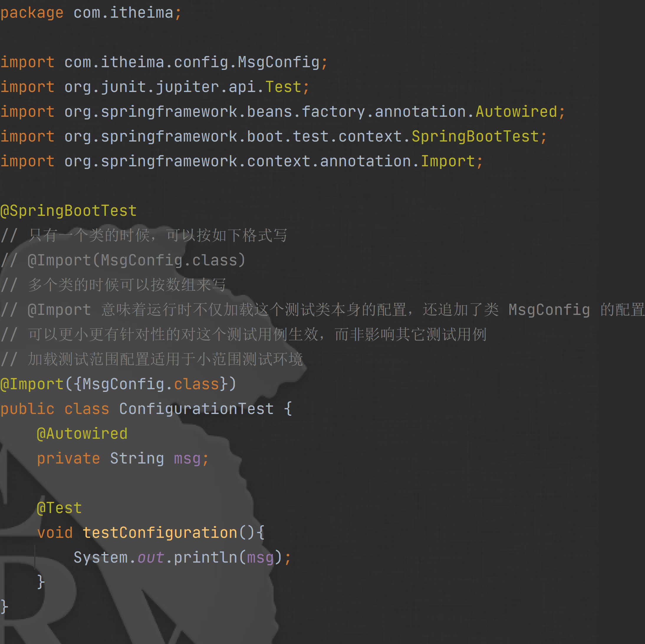The width and height of the screenshot is (645, 644).
Task: Click the String type in the field declaration
Action: coord(137,458)
